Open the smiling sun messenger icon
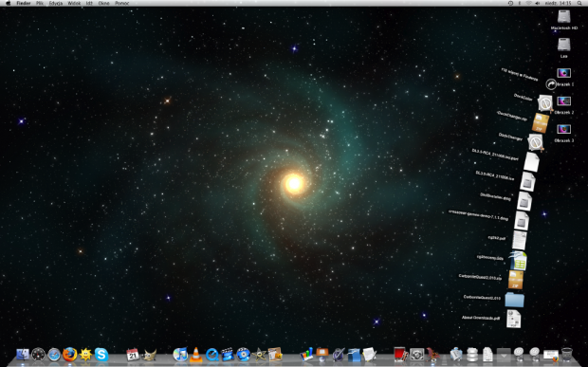The height and width of the screenshot is (367, 588). [x=85, y=355]
